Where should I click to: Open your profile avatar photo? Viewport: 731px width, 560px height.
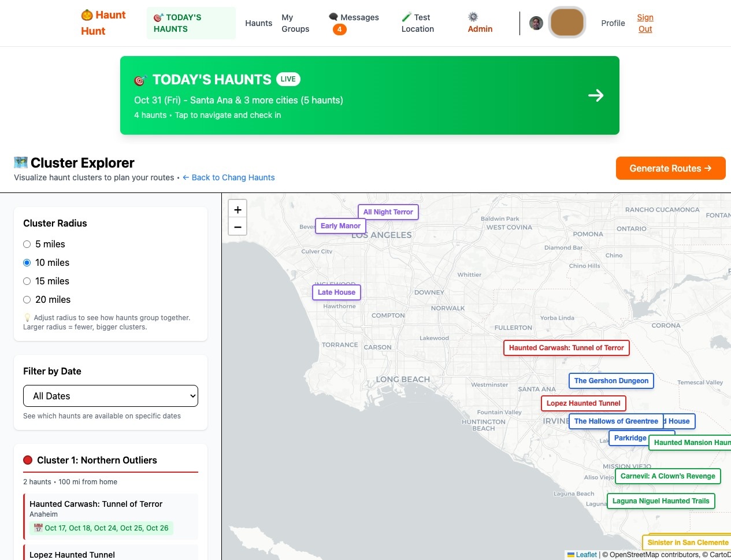[536, 23]
